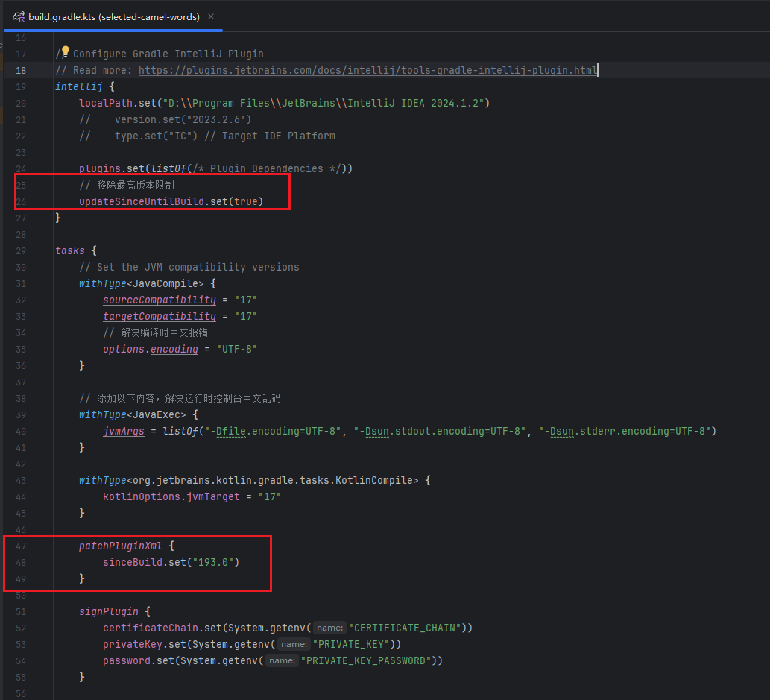The width and height of the screenshot is (770, 700).
Task: Click the jvmTarget property on line 44
Action: (213, 496)
